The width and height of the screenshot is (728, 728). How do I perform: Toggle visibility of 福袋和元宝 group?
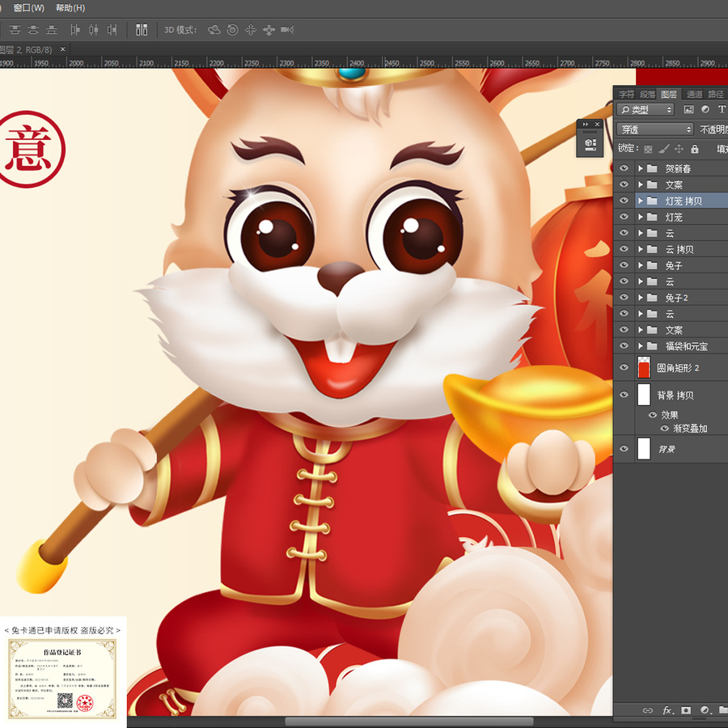[624, 345]
